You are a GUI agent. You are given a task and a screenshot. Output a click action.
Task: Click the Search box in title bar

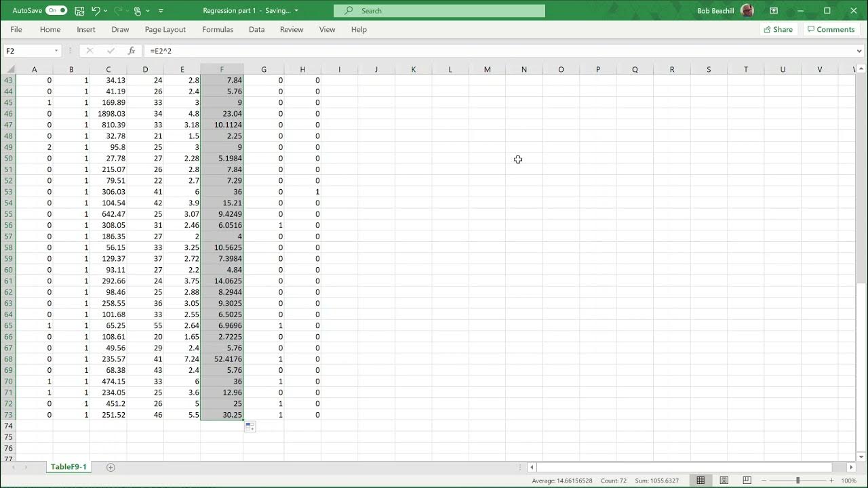tap(439, 11)
